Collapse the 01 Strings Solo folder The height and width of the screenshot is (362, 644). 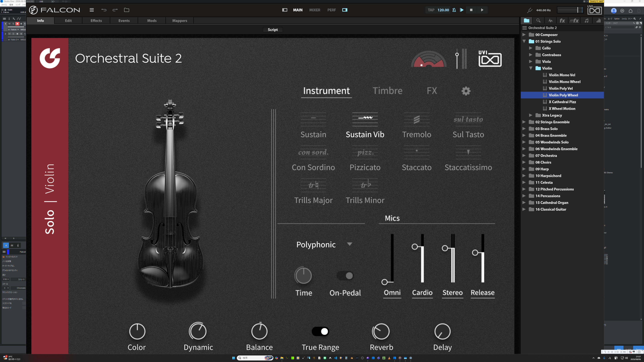point(524,41)
